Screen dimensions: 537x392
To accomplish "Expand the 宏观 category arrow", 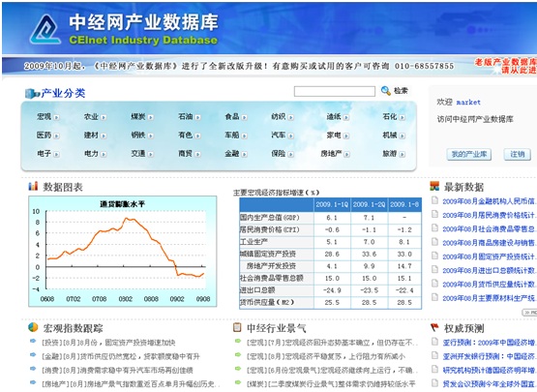I will [x=56, y=117].
